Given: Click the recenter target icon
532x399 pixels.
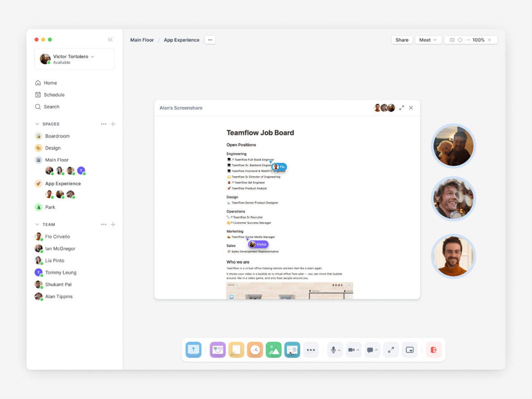Looking at the screenshot, I should [x=460, y=40].
